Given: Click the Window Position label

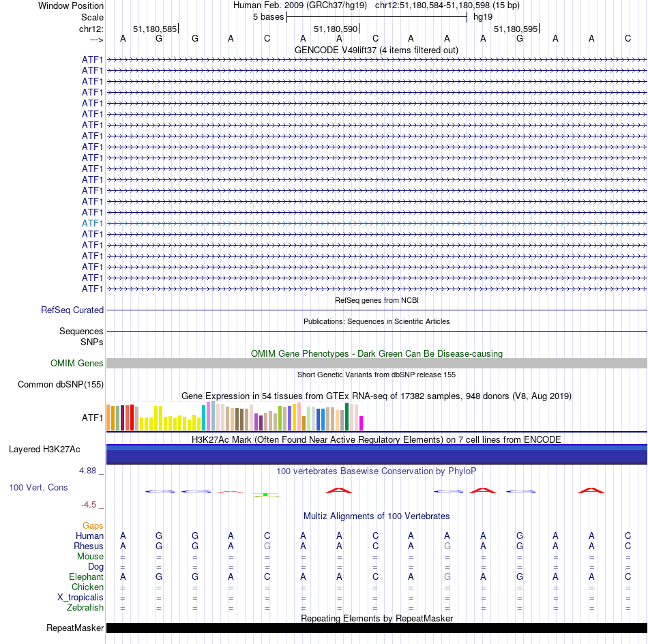Looking at the screenshot, I should 71,5.
